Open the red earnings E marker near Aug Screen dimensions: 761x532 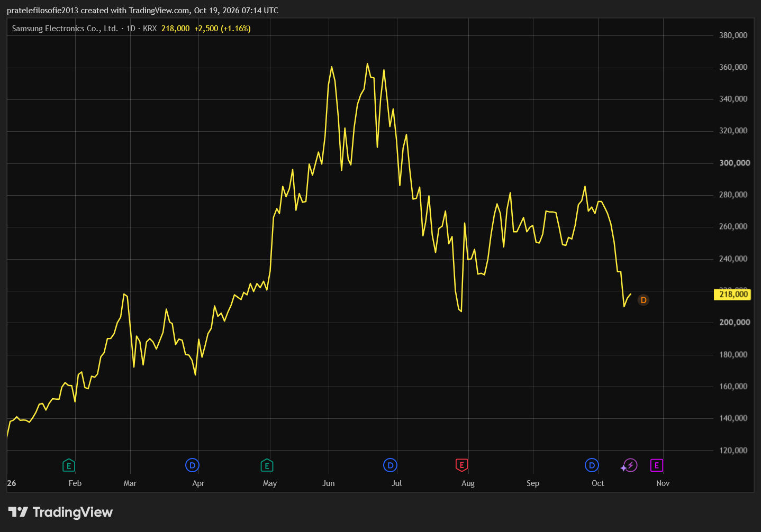pyautogui.click(x=461, y=465)
